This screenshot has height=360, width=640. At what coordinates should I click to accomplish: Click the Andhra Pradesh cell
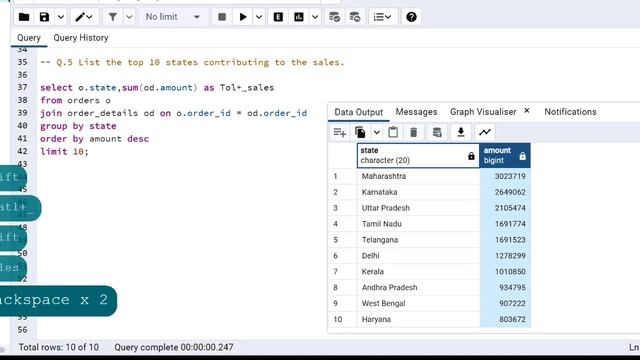click(x=418, y=288)
